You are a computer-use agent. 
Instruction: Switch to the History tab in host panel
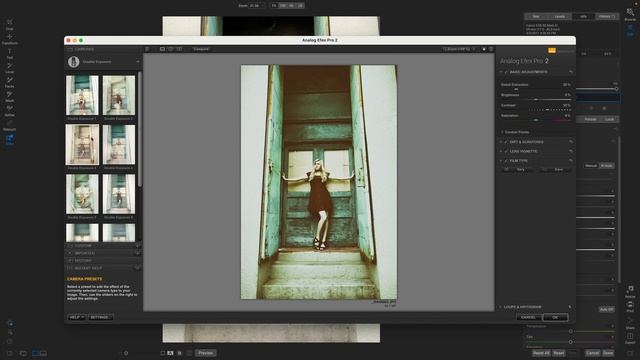tap(607, 16)
